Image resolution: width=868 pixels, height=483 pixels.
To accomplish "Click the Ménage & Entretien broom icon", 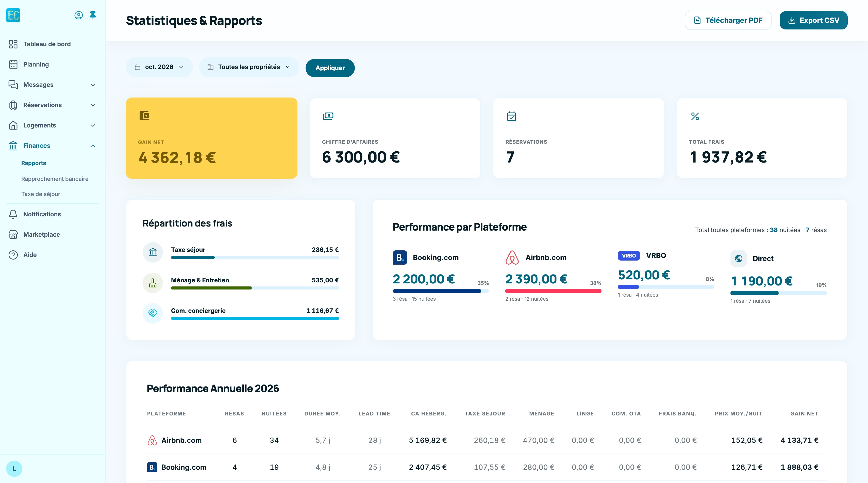I will tap(153, 283).
